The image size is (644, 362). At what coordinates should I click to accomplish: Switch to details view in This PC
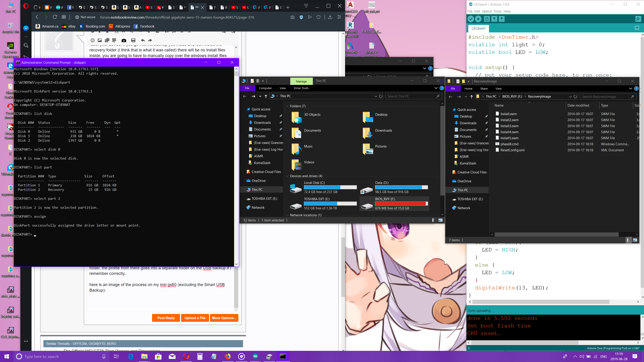tap(434, 220)
